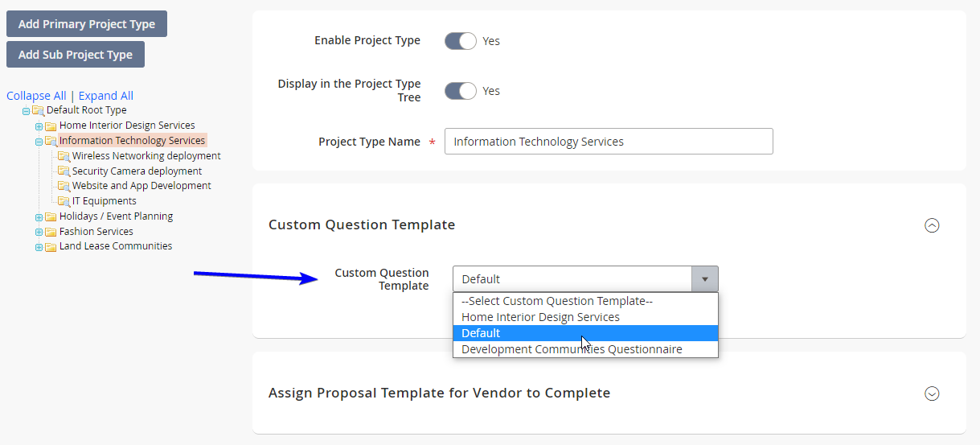Click the Add Primary Project Type button
Image resolution: width=980 pixels, height=445 pixels.
click(87, 24)
